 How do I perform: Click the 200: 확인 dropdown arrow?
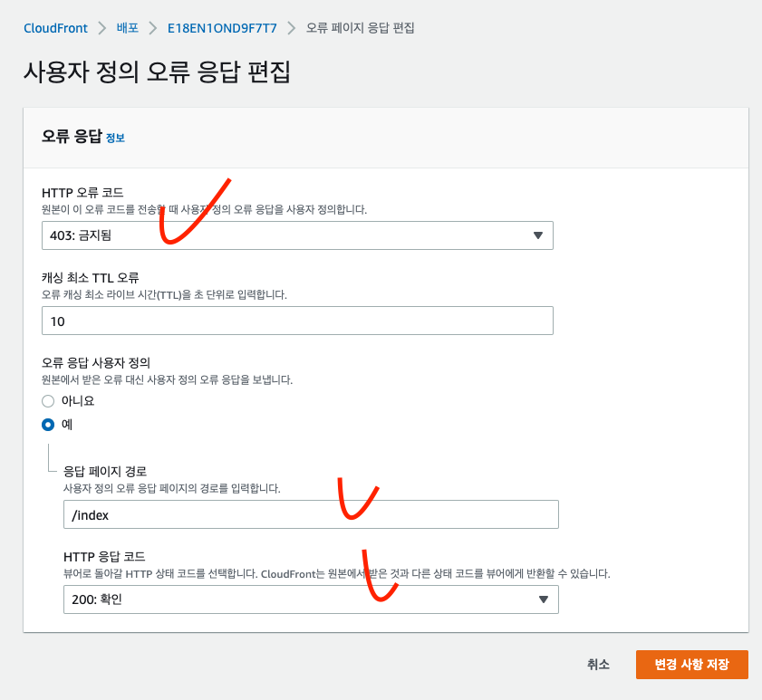coord(544,599)
